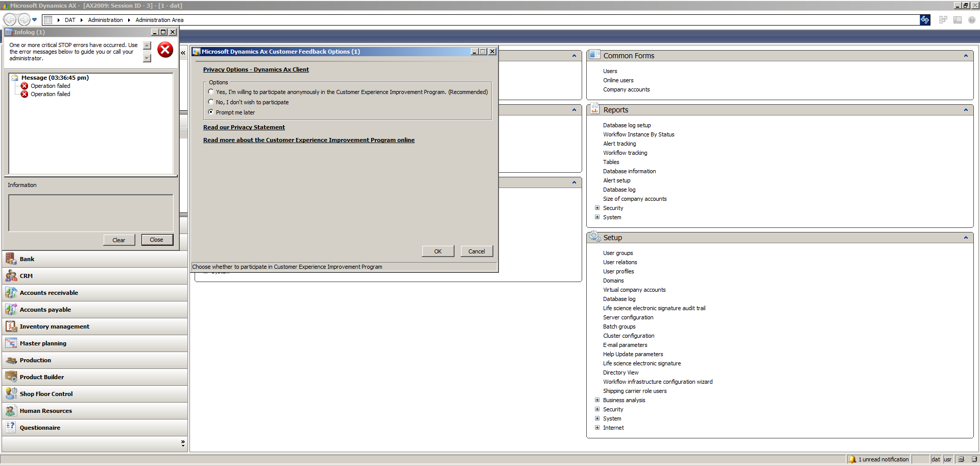The height and width of the screenshot is (466, 980).
Task: Open the Production module
Action: click(x=95, y=360)
